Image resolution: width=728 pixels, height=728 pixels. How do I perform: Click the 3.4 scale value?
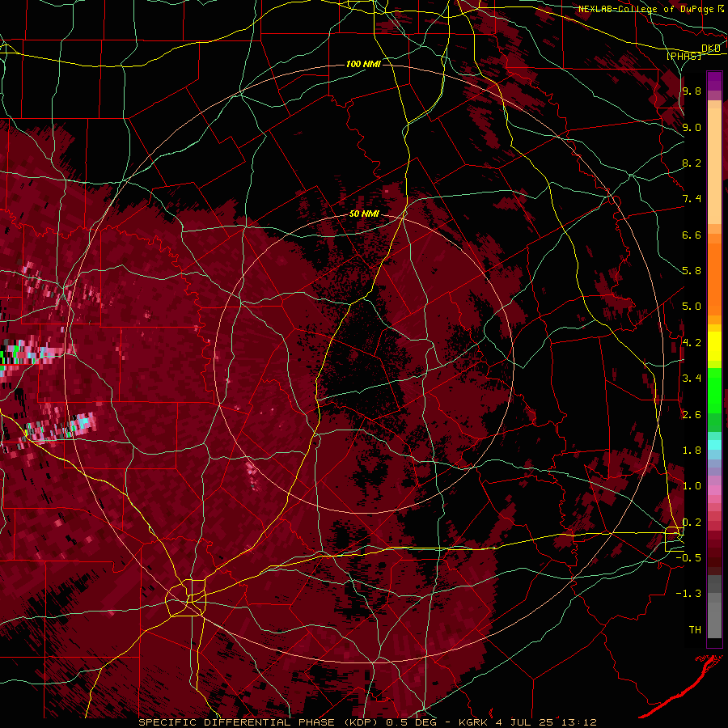(692, 379)
